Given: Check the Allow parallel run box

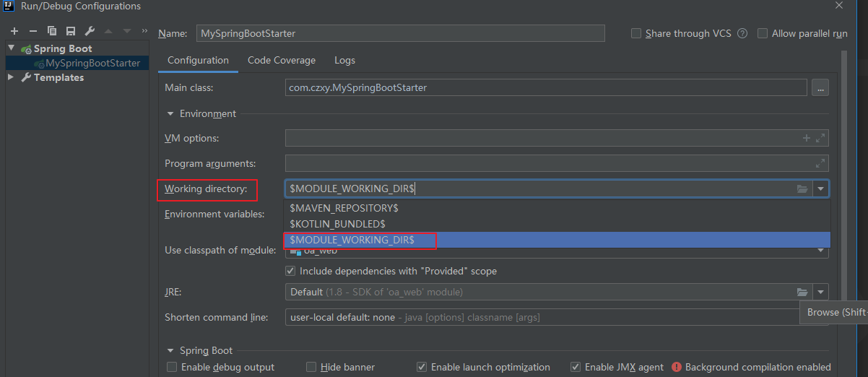Looking at the screenshot, I should (x=763, y=33).
